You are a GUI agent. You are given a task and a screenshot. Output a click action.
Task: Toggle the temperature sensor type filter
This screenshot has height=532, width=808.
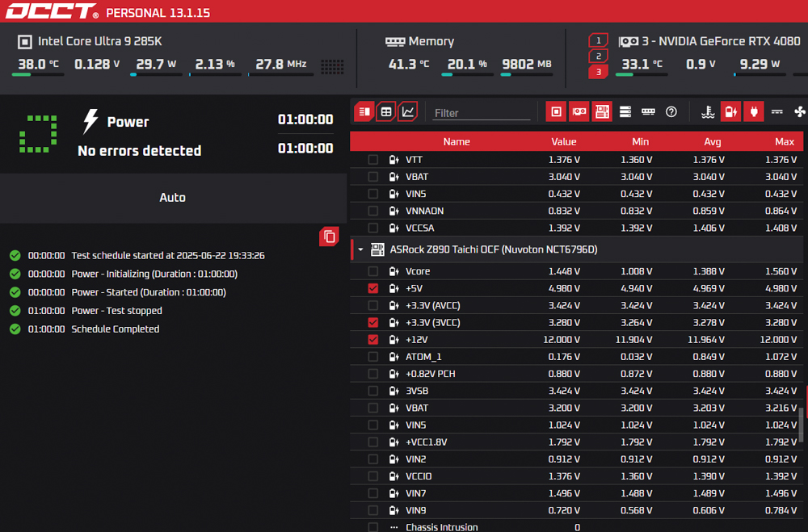pyautogui.click(x=708, y=111)
